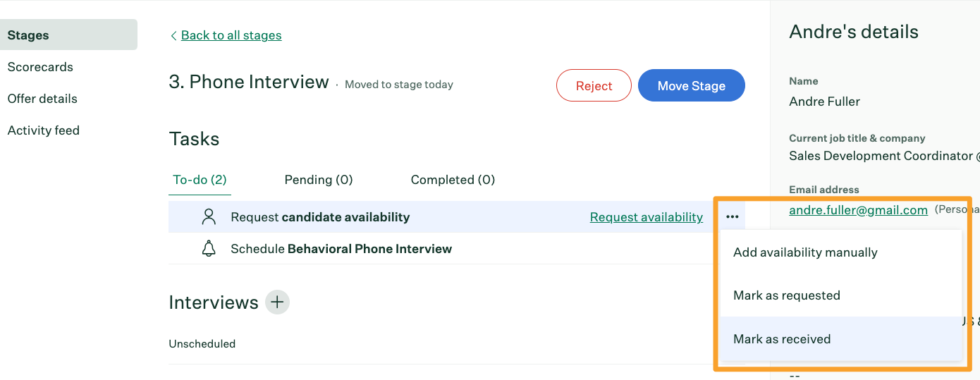
Task: Open Scorecards in the sidebar
Action: (x=40, y=67)
